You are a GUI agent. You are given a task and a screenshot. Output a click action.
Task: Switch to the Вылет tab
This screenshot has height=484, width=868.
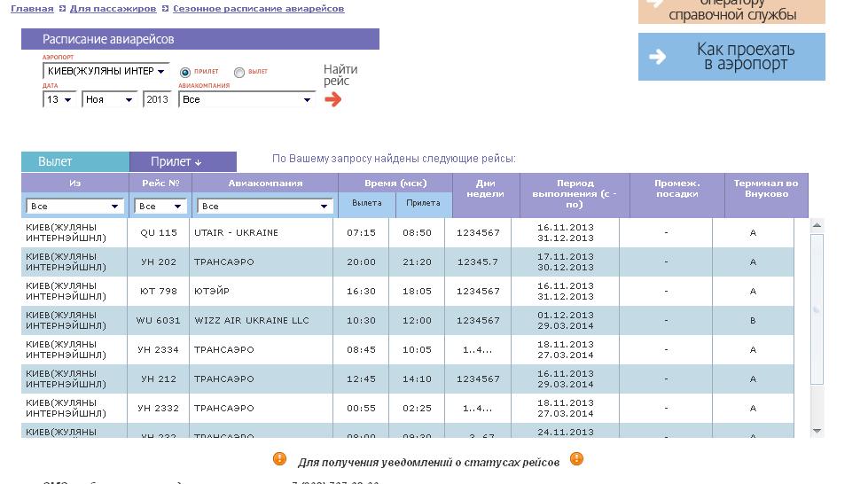74,162
